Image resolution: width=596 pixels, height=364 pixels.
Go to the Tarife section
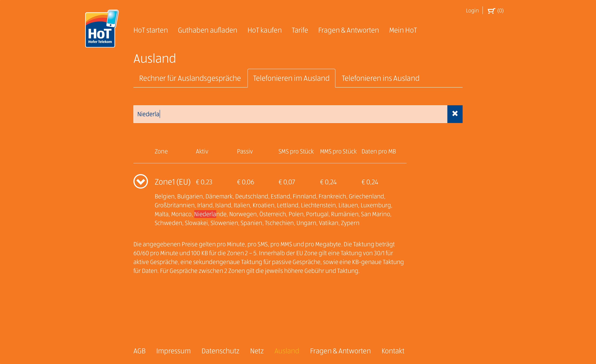[x=300, y=30]
